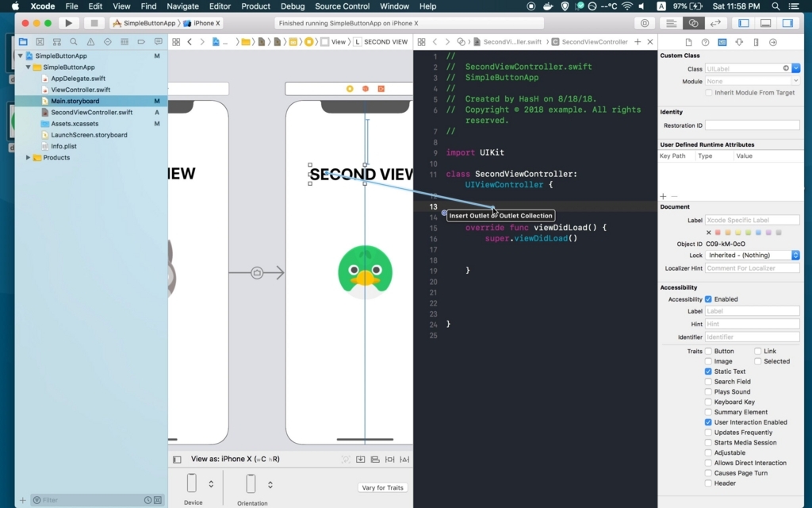The width and height of the screenshot is (812, 508).
Task: Pick the red document label color
Action: click(x=718, y=233)
